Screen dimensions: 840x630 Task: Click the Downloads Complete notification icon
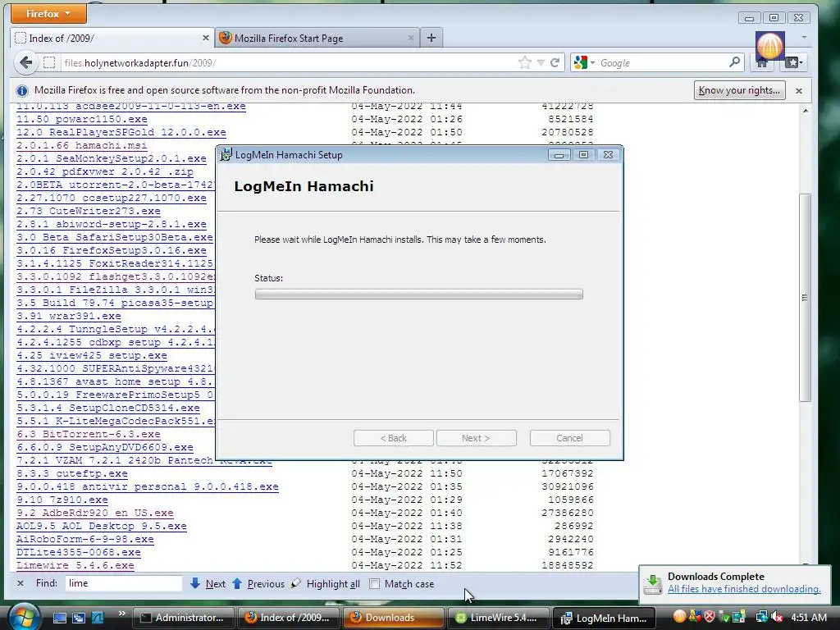[652, 584]
